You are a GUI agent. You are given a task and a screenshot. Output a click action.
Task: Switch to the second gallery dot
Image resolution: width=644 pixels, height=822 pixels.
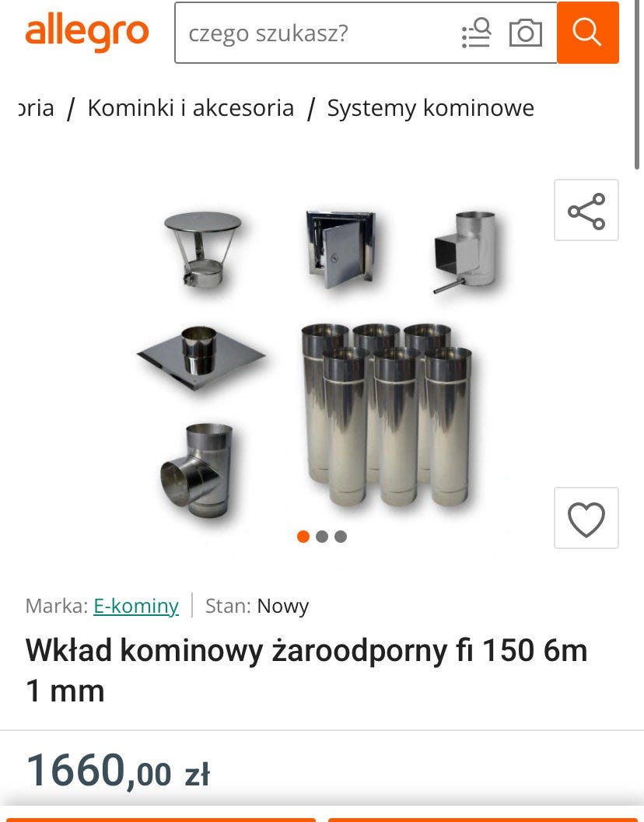[x=322, y=537]
